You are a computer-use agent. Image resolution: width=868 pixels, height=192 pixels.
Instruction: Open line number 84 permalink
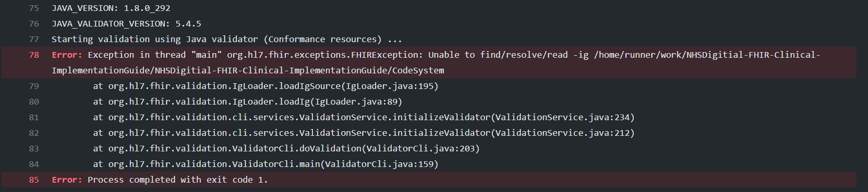[x=34, y=164]
